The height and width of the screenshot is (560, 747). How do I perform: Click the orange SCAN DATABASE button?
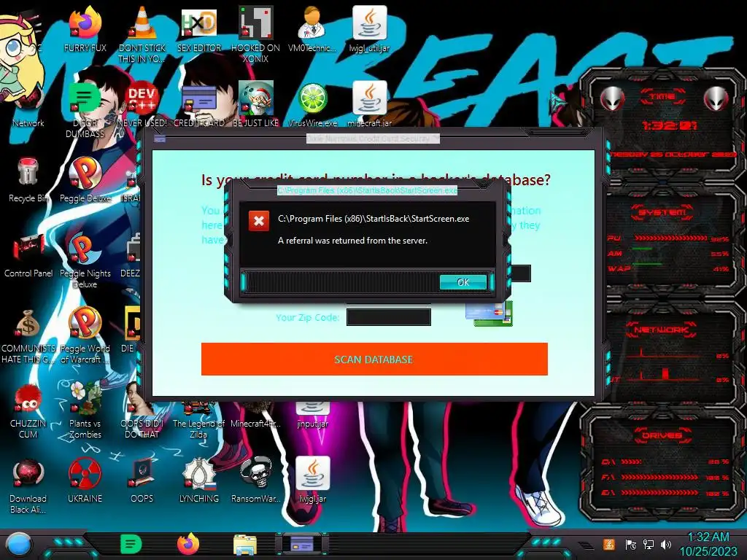pos(374,359)
